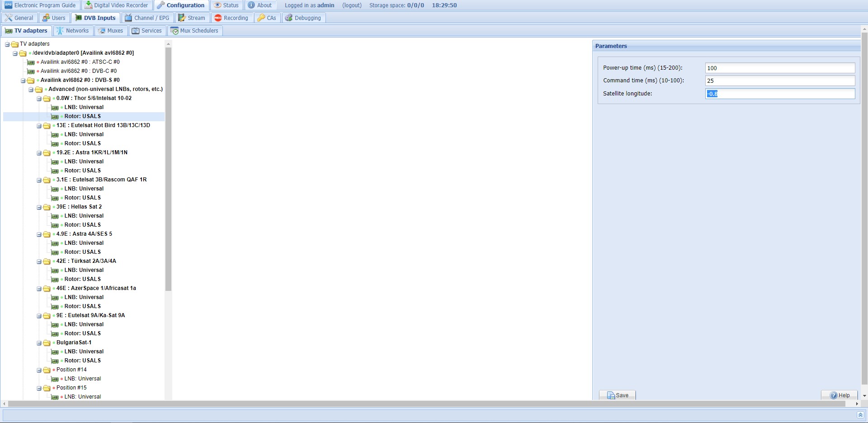The height and width of the screenshot is (423, 868).
Task: Click the logout link
Action: pos(352,5)
